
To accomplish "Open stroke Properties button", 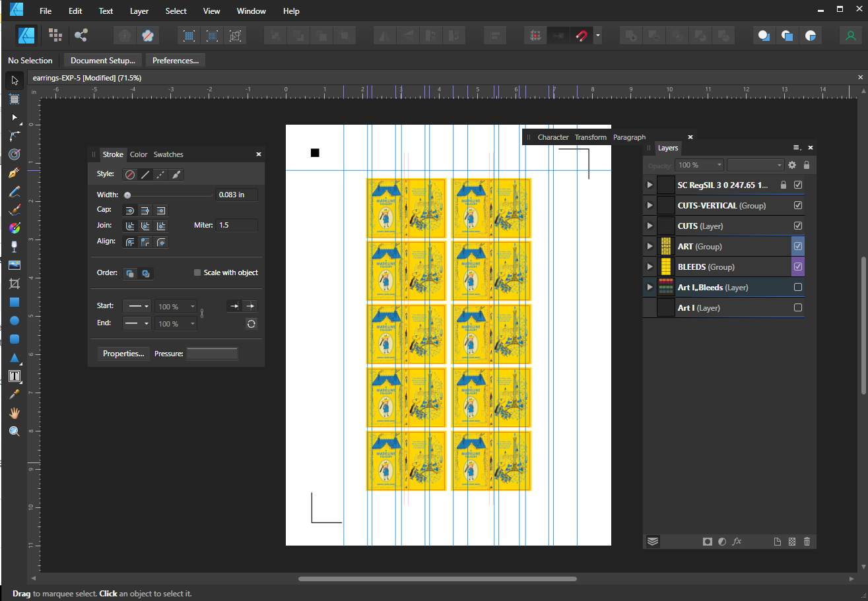I will click(x=123, y=354).
